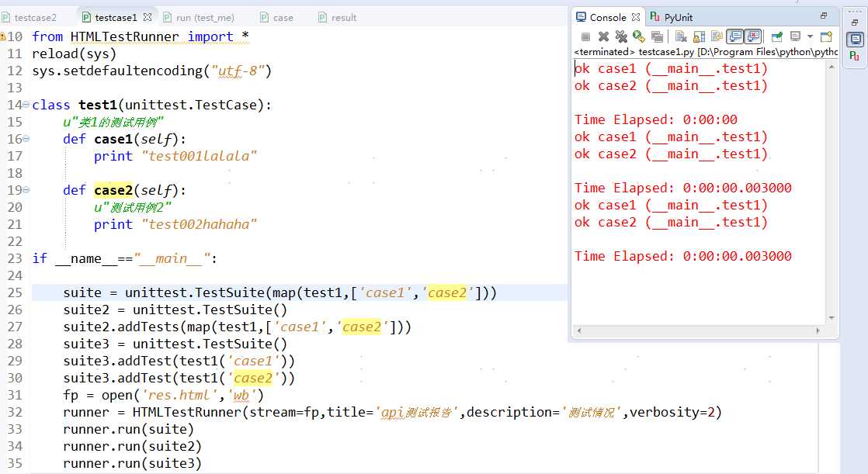Click restore icon in right-hand trim stack

[x=855, y=22]
